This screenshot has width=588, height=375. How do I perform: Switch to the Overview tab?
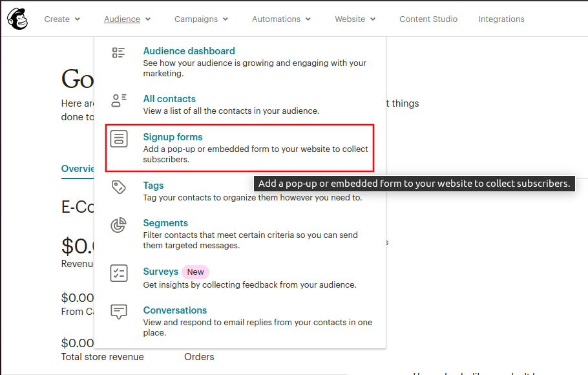78,169
